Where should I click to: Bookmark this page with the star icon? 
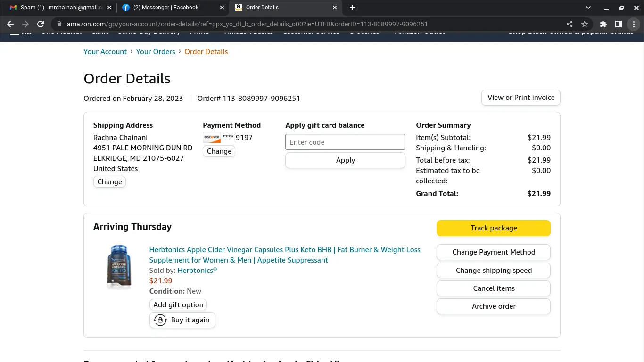[585, 24]
